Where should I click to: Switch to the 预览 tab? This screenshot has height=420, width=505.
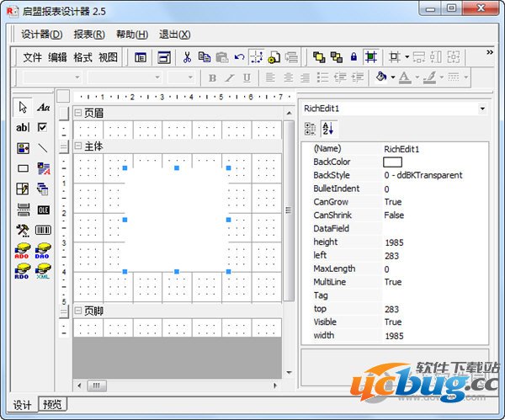click(50, 405)
